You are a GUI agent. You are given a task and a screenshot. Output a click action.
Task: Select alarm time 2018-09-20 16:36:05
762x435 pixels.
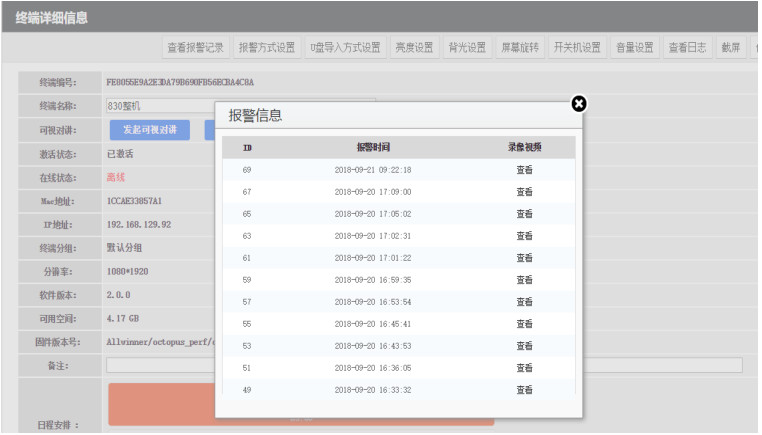point(373,368)
